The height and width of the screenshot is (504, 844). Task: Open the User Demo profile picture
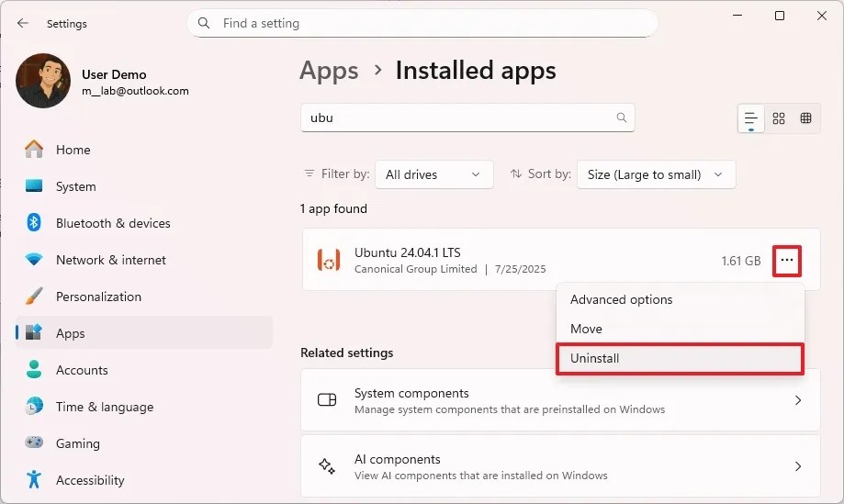pos(43,81)
